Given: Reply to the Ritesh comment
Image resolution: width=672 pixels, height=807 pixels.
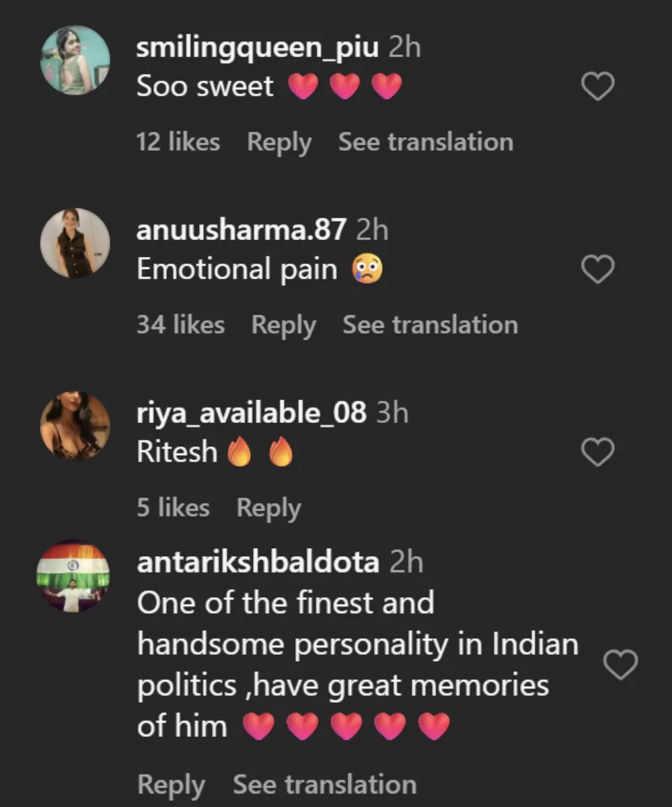Looking at the screenshot, I should click(x=268, y=508).
